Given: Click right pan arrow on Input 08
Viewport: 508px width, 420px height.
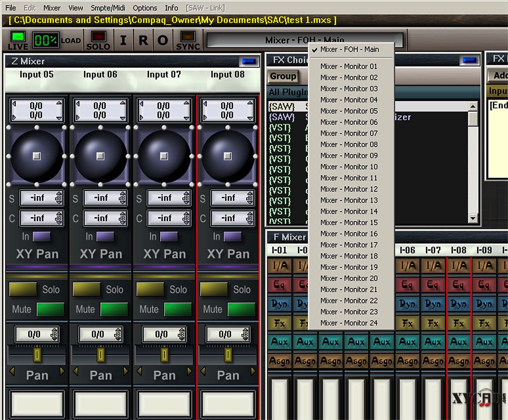Looking at the screenshot, I should point(253,371).
